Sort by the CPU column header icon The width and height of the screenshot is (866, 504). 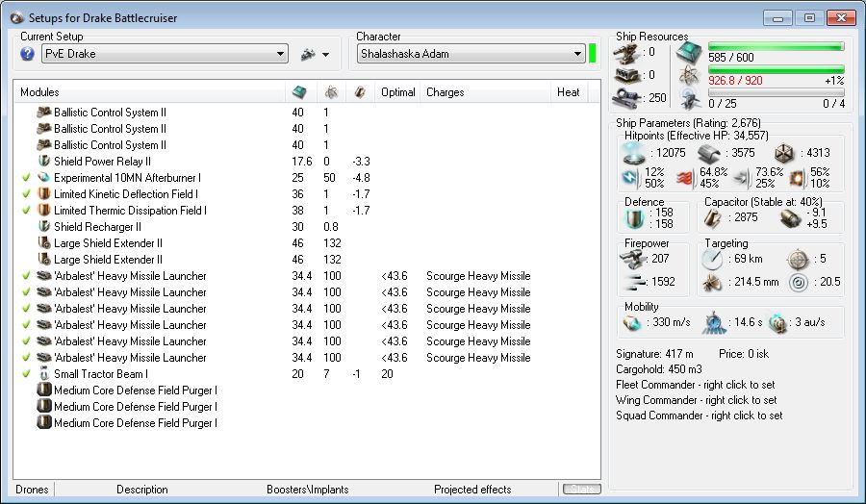(x=299, y=92)
